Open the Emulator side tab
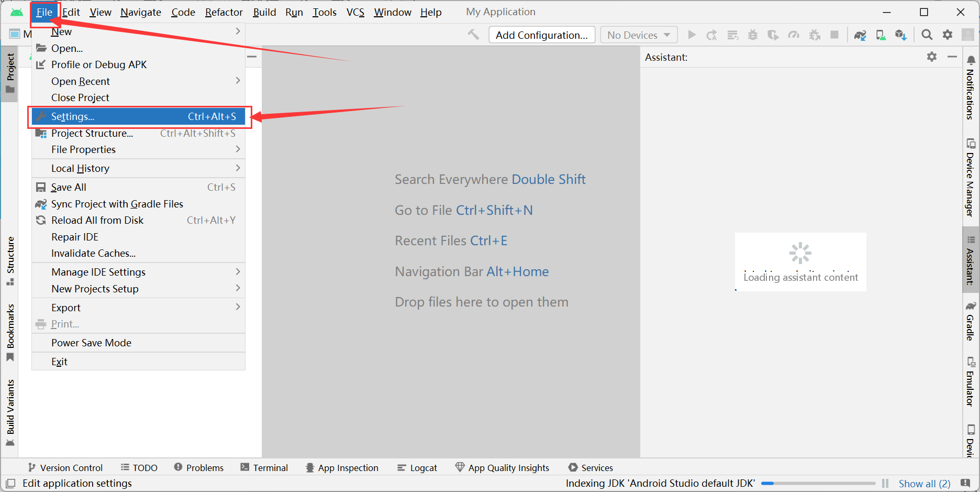This screenshot has width=980, height=492. 971,381
